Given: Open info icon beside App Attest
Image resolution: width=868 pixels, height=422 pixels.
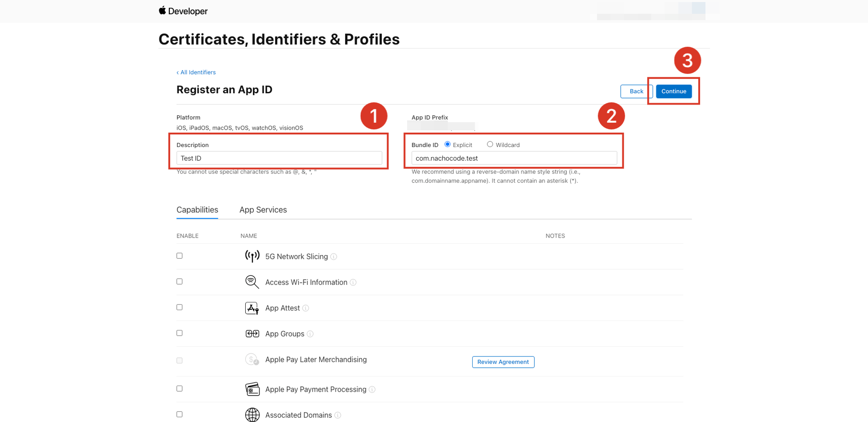Looking at the screenshot, I should (x=306, y=308).
